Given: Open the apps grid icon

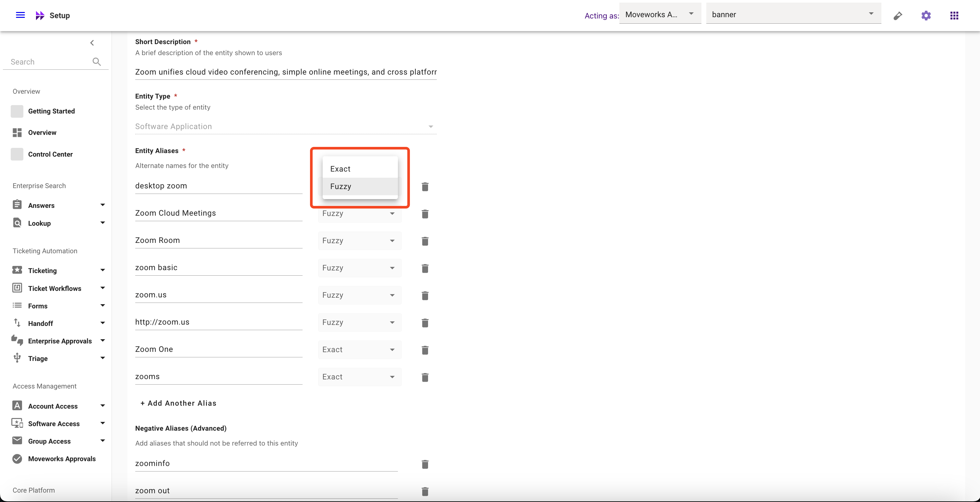Looking at the screenshot, I should click(x=954, y=16).
